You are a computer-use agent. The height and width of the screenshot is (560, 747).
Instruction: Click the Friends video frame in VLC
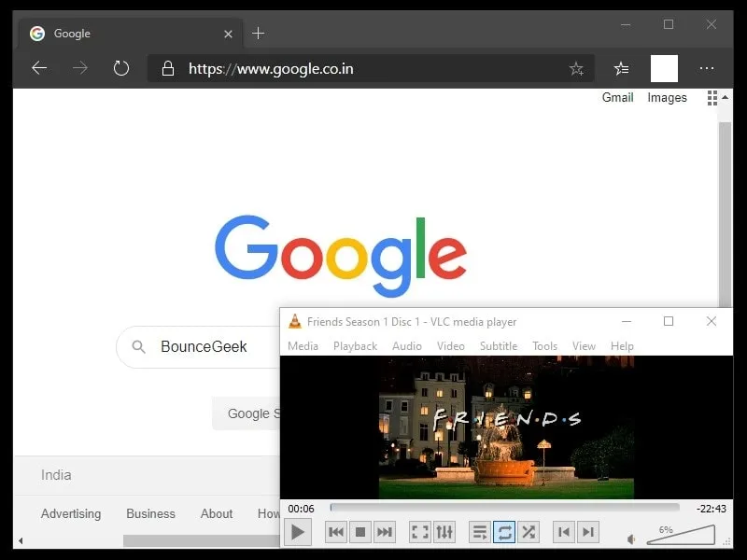click(x=506, y=427)
